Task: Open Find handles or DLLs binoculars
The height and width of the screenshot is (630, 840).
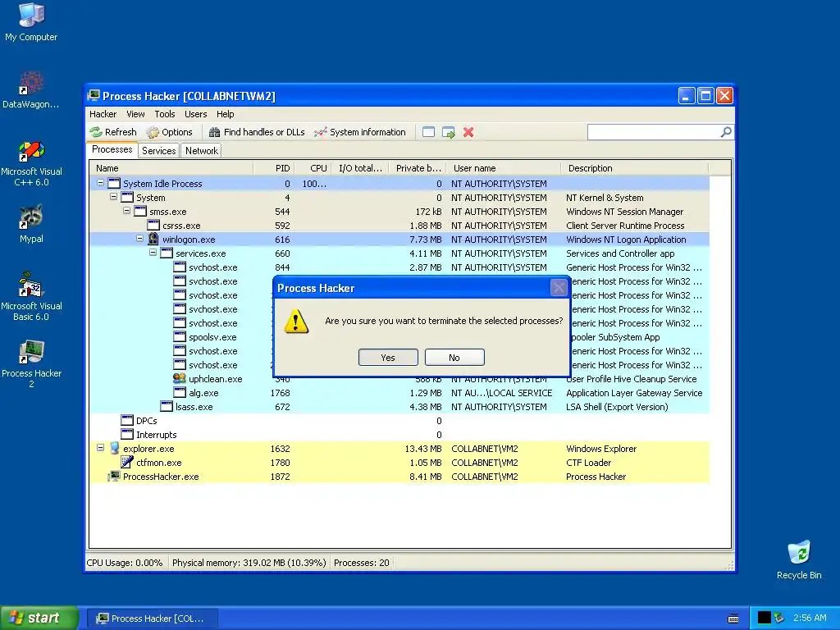Action: tap(214, 132)
